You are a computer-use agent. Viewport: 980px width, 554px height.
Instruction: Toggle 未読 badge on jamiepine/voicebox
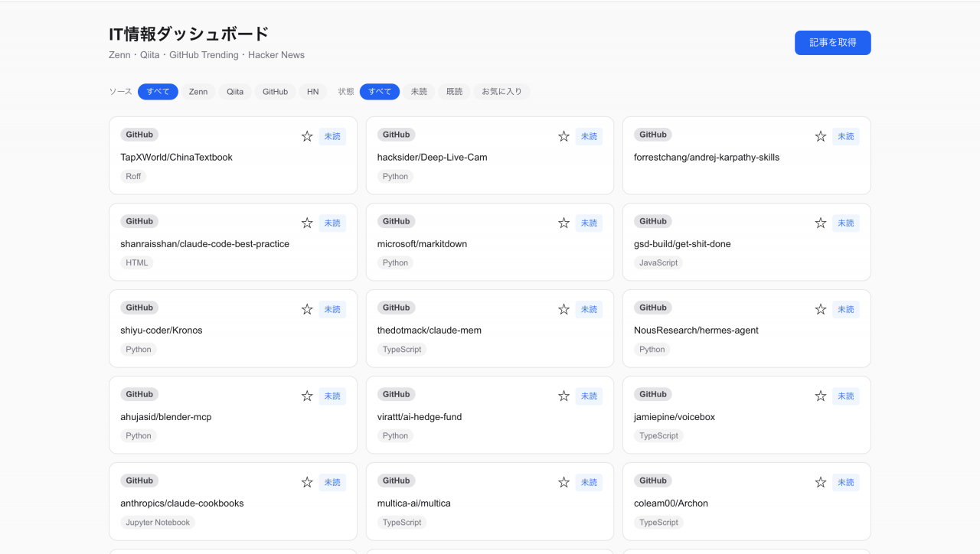click(846, 396)
